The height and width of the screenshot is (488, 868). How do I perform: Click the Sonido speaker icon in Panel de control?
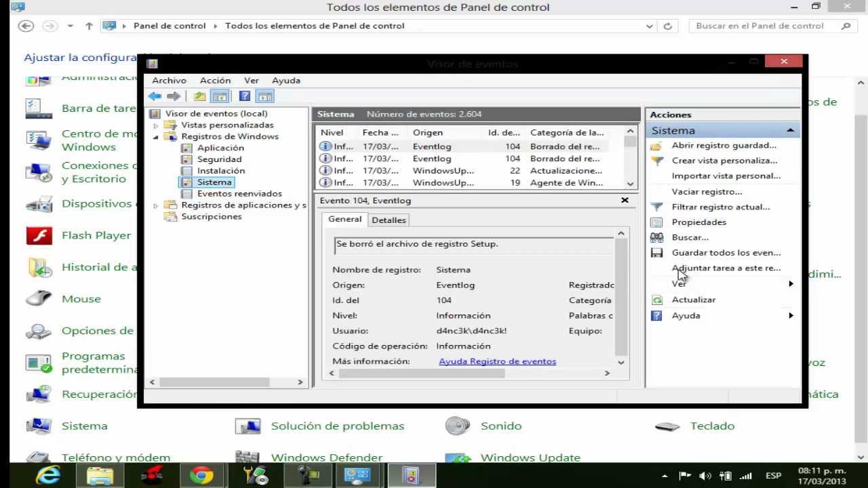(458, 426)
